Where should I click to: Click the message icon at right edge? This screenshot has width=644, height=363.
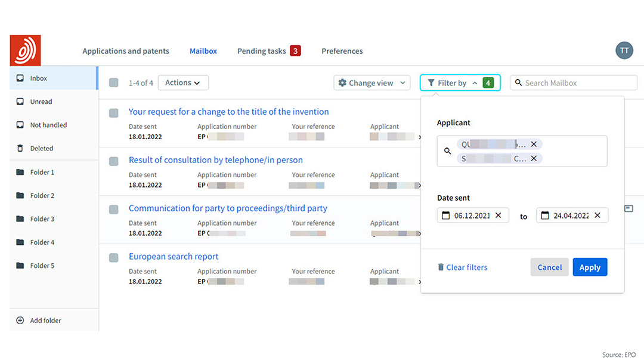pos(628,208)
